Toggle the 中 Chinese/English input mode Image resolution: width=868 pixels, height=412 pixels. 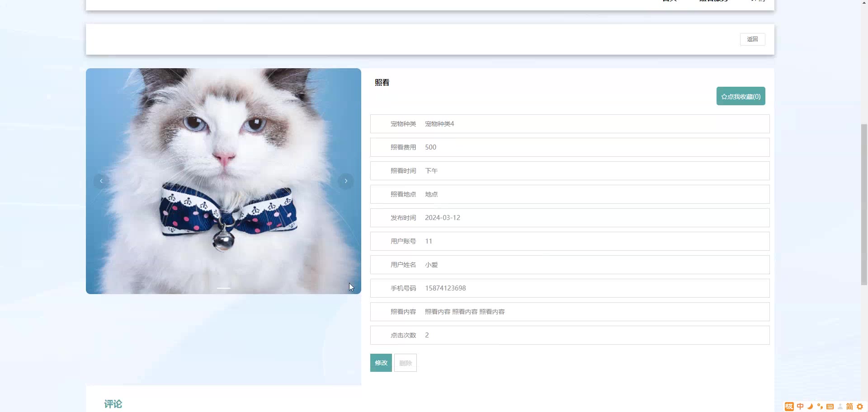point(800,407)
